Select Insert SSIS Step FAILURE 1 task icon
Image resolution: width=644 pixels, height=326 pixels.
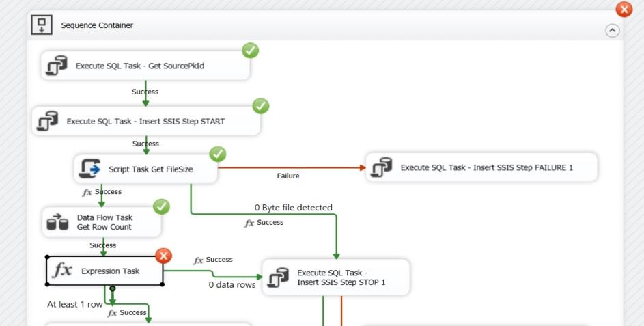pyautogui.click(x=382, y=167)
